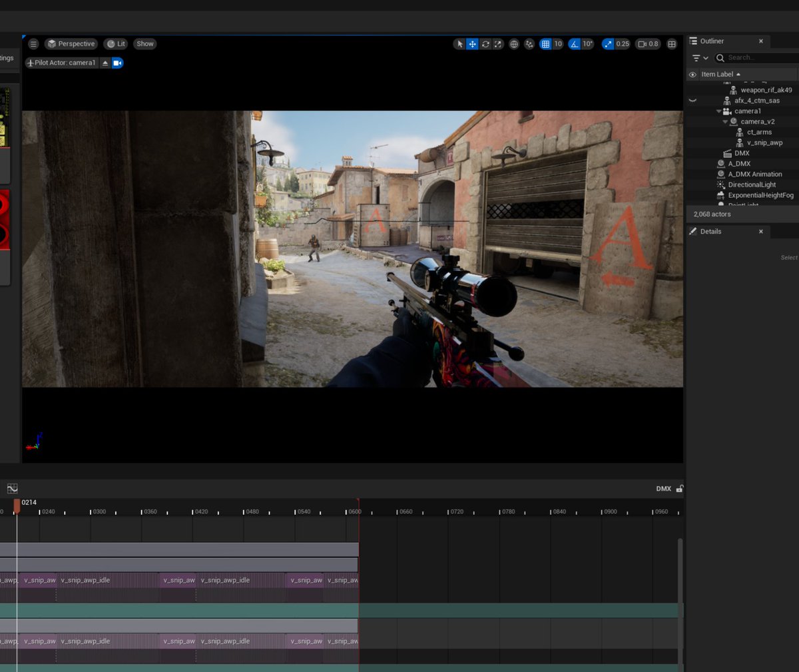Viewport: 799px width, 672px height.
Task: Select afx_4_ctm_sas in the Outliner
Action: tap(756, 101)
